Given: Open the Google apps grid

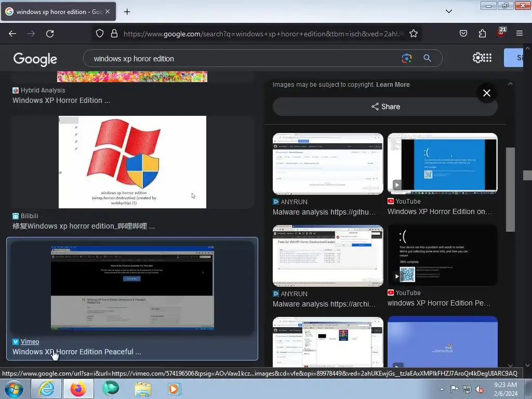Looking at the screenshot, I should [487, 58].
